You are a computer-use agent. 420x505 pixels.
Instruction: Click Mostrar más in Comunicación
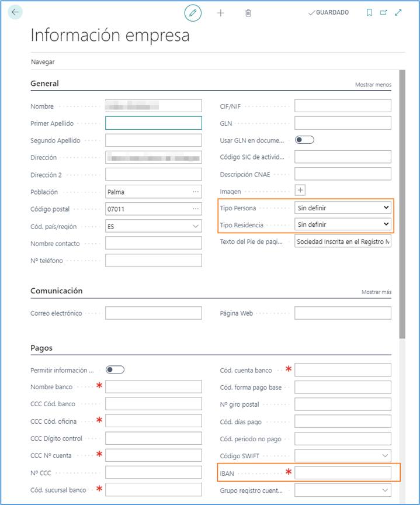(376, 292)
